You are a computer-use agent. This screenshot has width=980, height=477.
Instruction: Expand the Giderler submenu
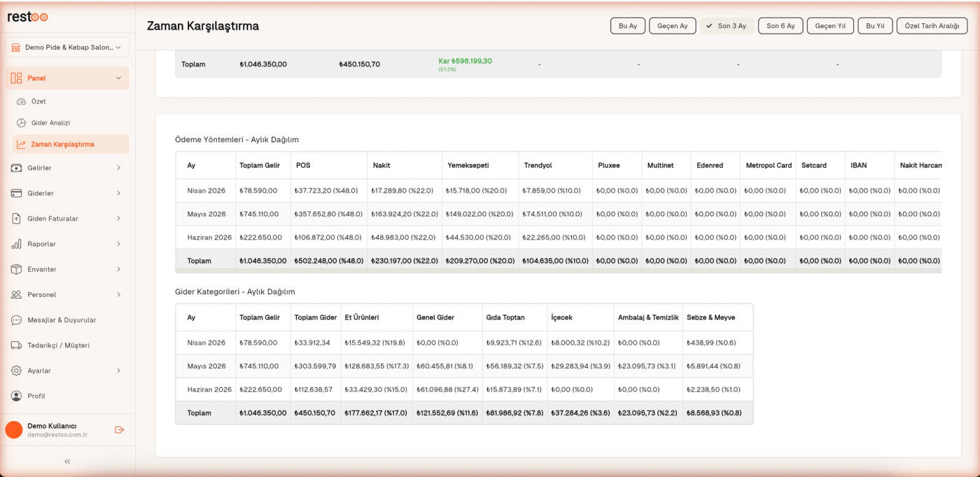118,193
